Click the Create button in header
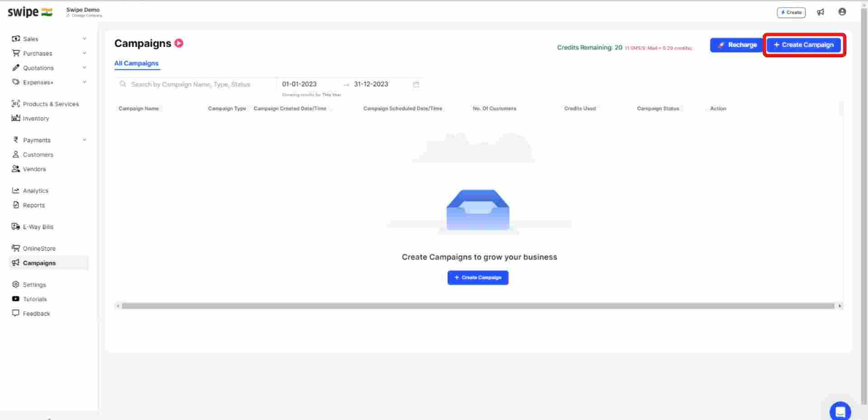Image resolution: width=868 pixels, height=420 pixels. [x=791, y=12]
